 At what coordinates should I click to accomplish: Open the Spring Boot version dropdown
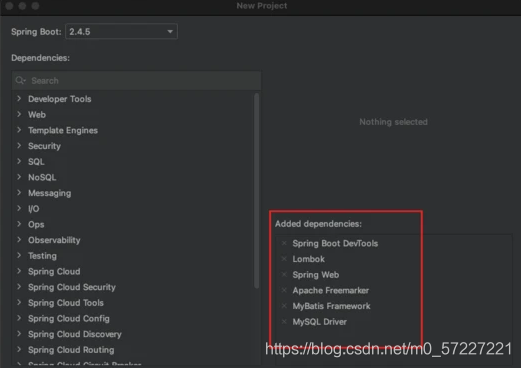[121, 32]
